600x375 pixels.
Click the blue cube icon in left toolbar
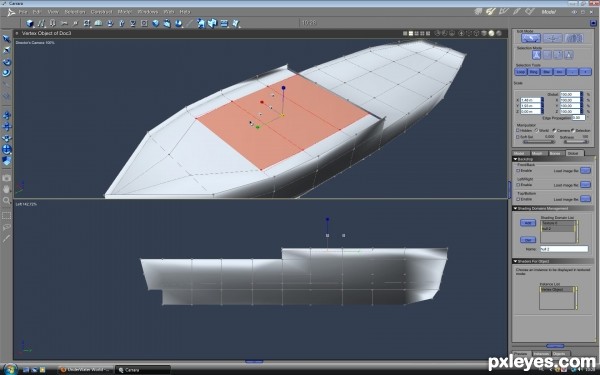[x=6, y=160]
